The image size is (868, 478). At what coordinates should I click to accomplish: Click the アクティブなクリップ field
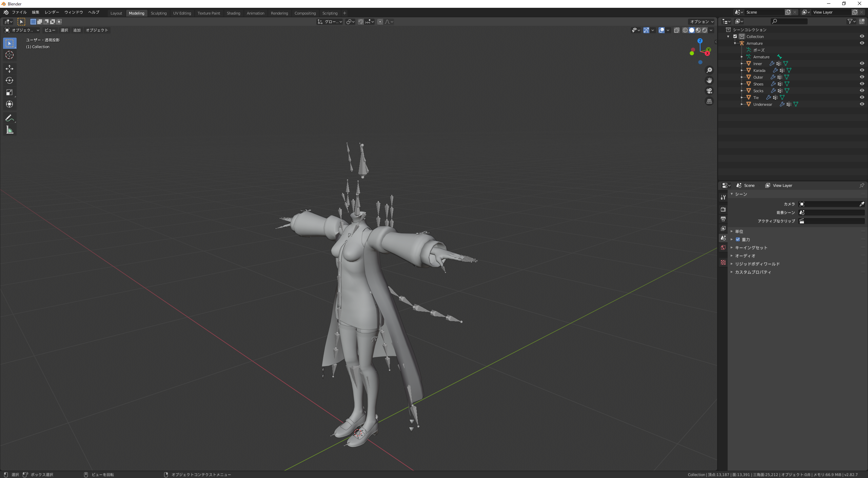click(x=831, y=221)
